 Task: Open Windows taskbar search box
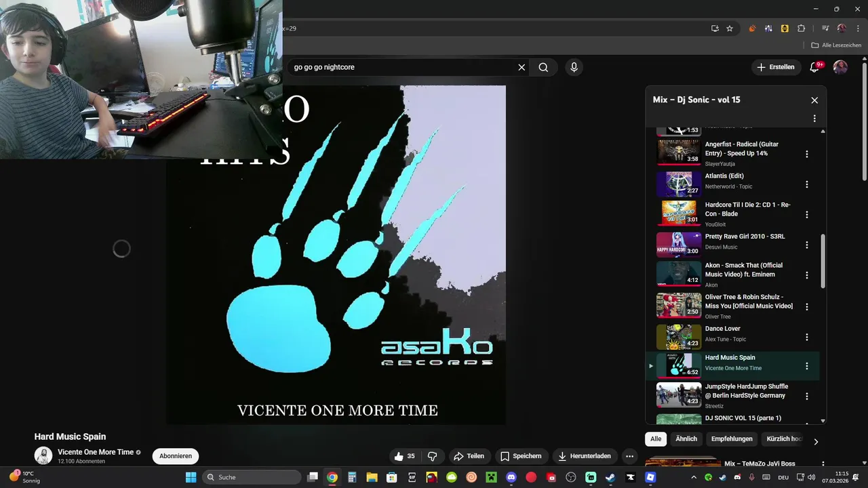click(x=252, y=477)
